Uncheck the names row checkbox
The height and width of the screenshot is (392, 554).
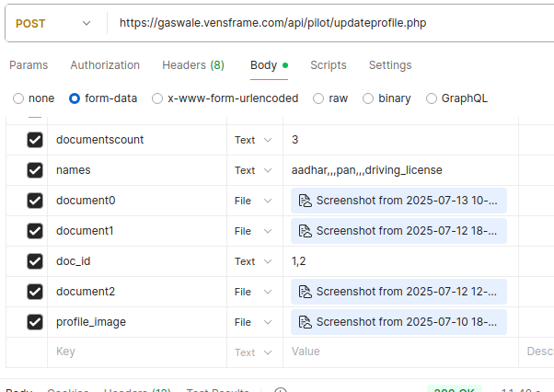click(35, 170)
